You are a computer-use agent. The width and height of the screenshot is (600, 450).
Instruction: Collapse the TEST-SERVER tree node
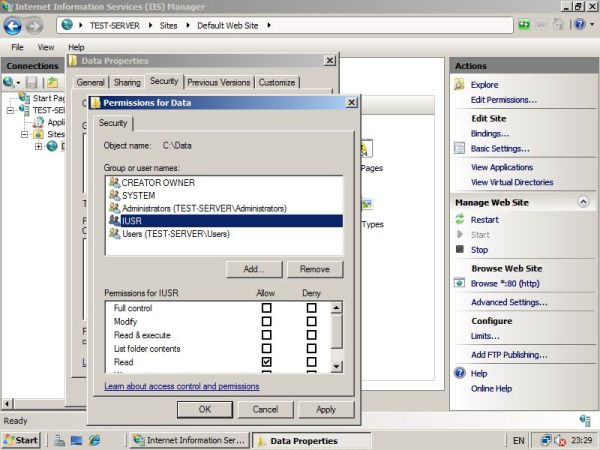[x=10, y=110]
